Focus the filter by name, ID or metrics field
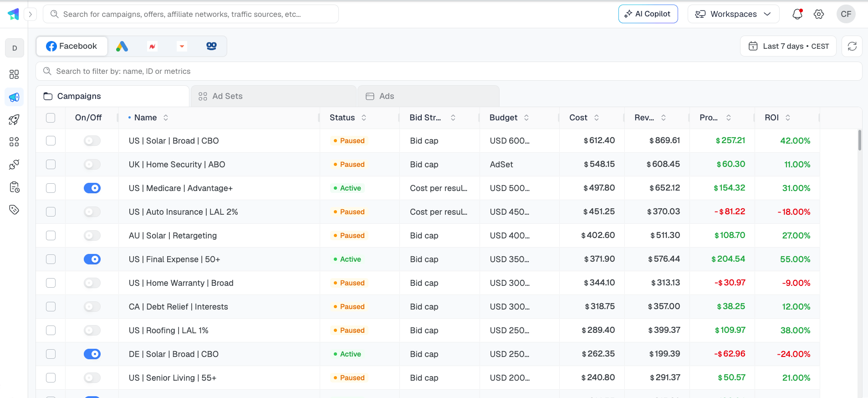Viewport: 868px width, 398px height. pyautogui.click(x=449, y=71)
